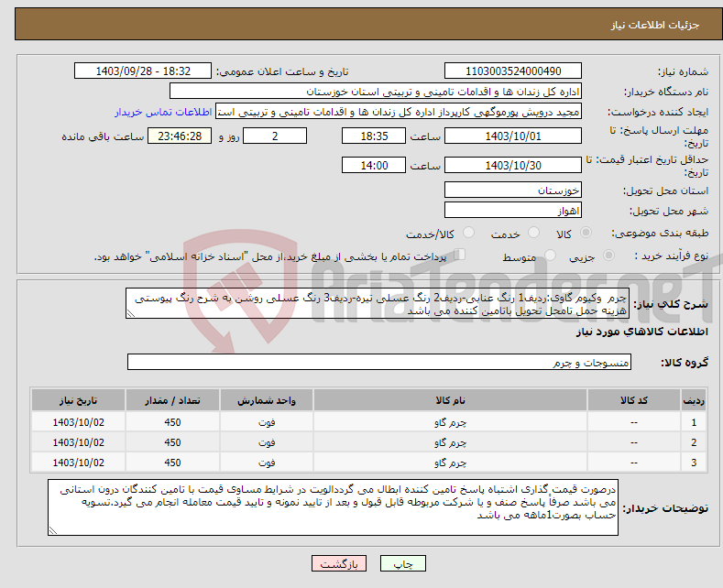The image size is (723, 588).
Task: Open buyer contact info link
Action: click(163, 112)
